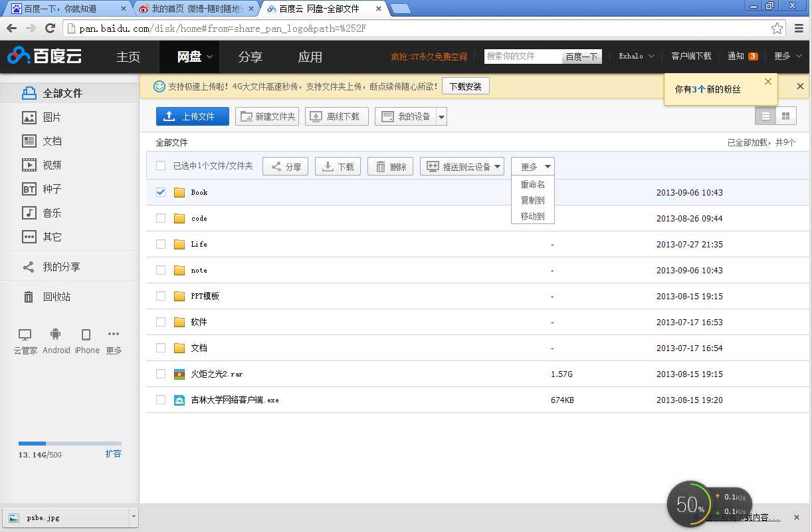Click the storage usage progress bar
This screenshot has height=532, width=812.
[70, 443]
